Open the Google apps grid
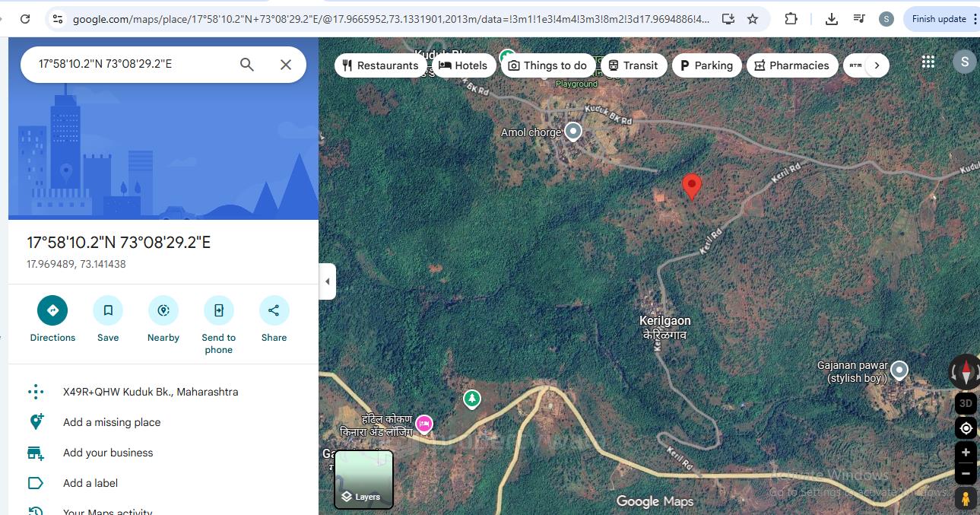Viewport: 980px width, 515px height. [928, 62]
